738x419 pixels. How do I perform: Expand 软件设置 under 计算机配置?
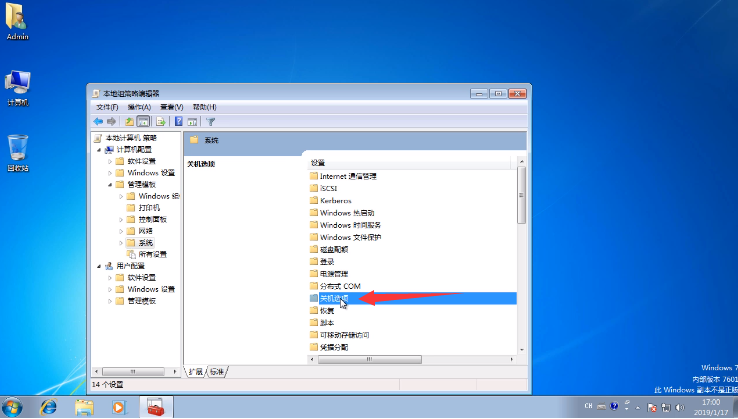coord(110,161)
